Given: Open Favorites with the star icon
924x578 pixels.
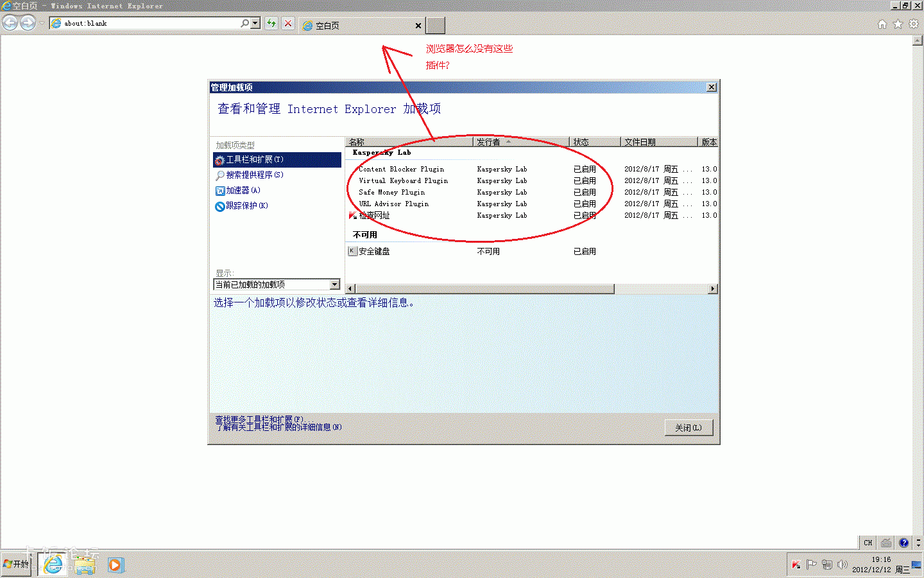Looking at the screenshot, I should (898, 24).
